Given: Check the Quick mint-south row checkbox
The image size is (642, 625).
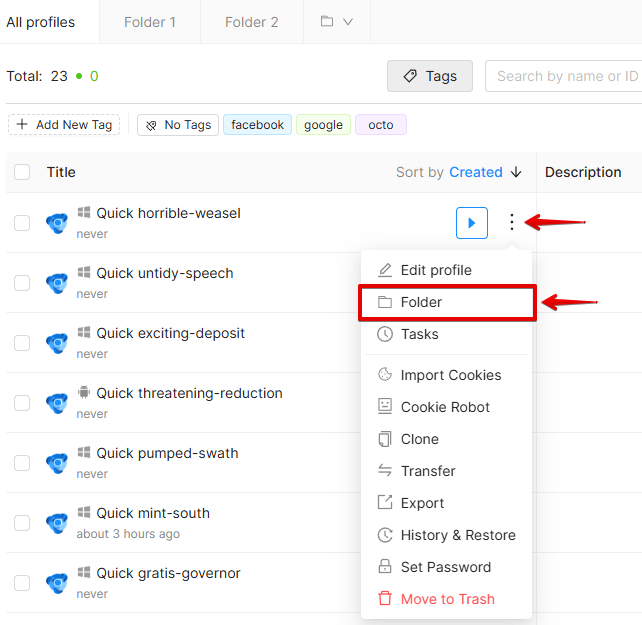Looking at the screenshot, I should [22, 523].
